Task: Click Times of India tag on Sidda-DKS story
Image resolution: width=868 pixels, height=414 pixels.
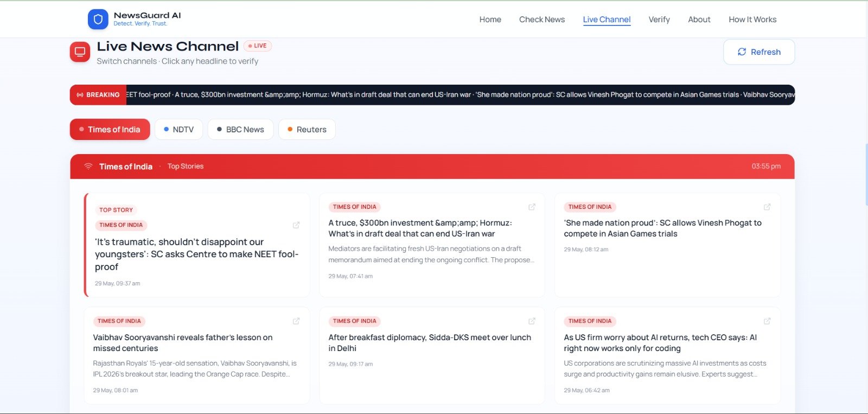Action: coord(354,321)
